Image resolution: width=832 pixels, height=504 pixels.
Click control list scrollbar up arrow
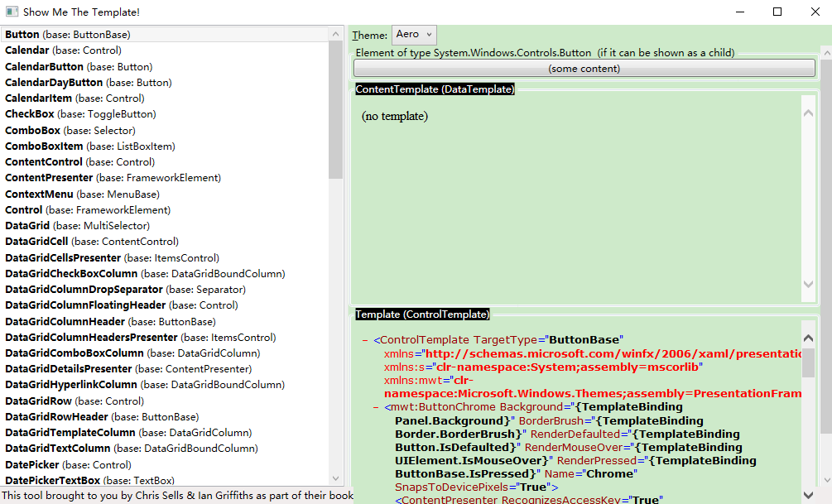pyautogui.click(x=335, y=34)
